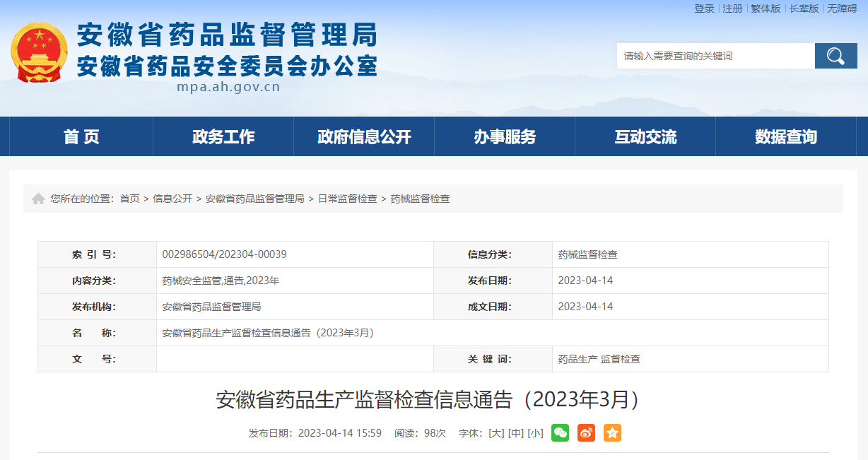This screenshot has height=460, width=868.
Task: Share the article via WeChat icon
Action: tap(560, 432)
